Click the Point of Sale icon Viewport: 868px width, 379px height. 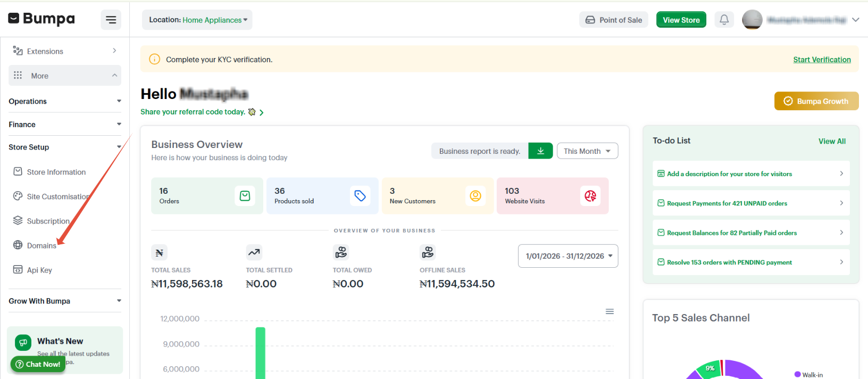point(590,20)
